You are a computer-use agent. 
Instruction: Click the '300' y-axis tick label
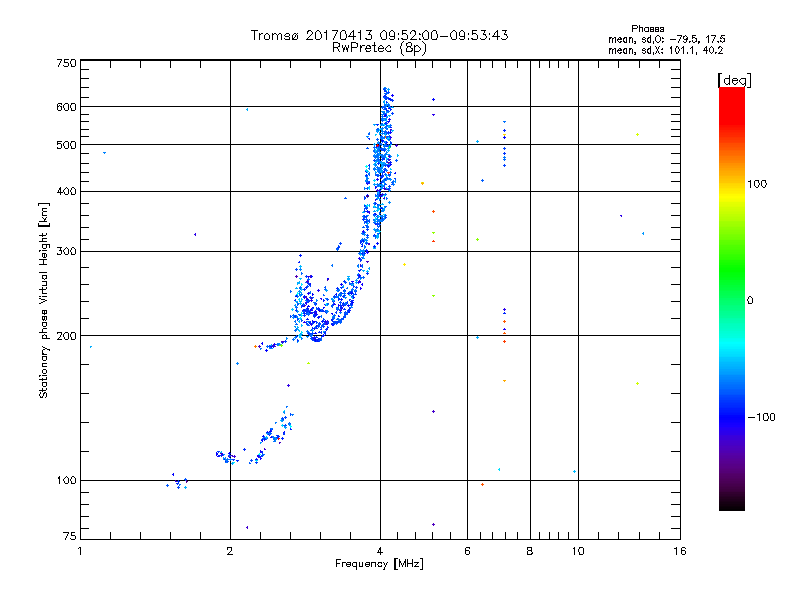pyautogui.click(x=66, y=251)
